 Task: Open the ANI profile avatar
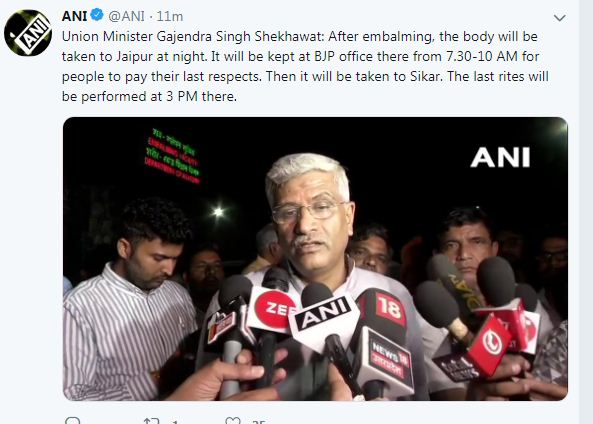(28, 33)
